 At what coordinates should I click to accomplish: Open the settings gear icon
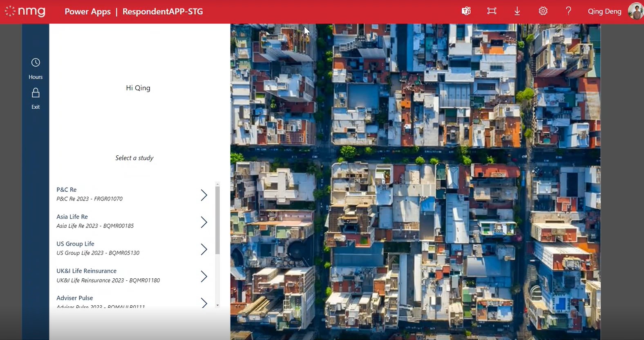coord(543,11)
